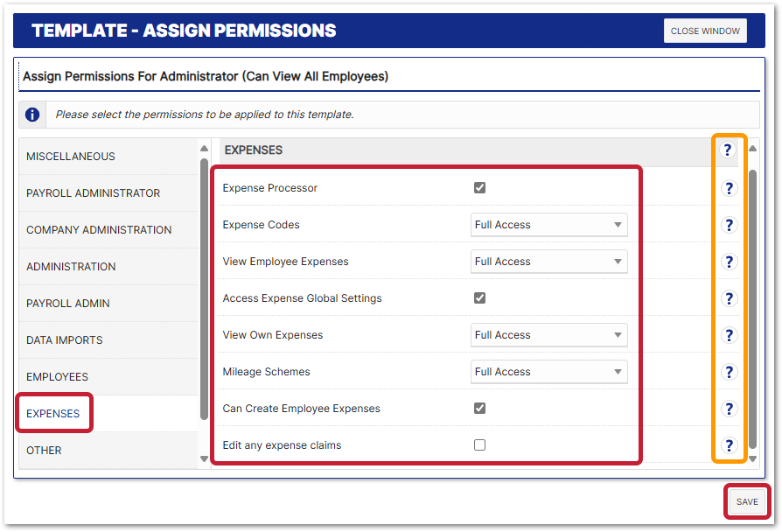
Task: Click the Save button
Action: point(747,502)
